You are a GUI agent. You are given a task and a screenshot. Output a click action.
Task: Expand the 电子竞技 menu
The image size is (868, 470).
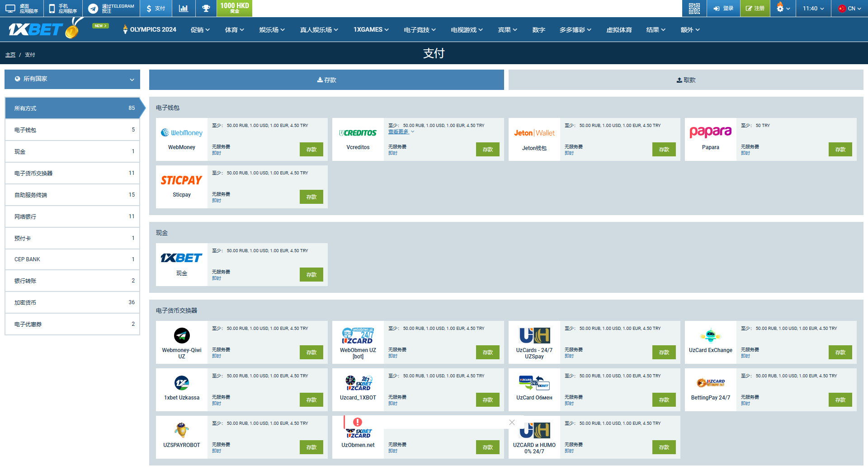420,30
